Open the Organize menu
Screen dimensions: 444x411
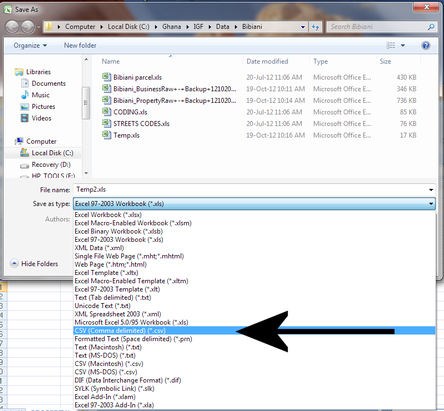point(30,45)
